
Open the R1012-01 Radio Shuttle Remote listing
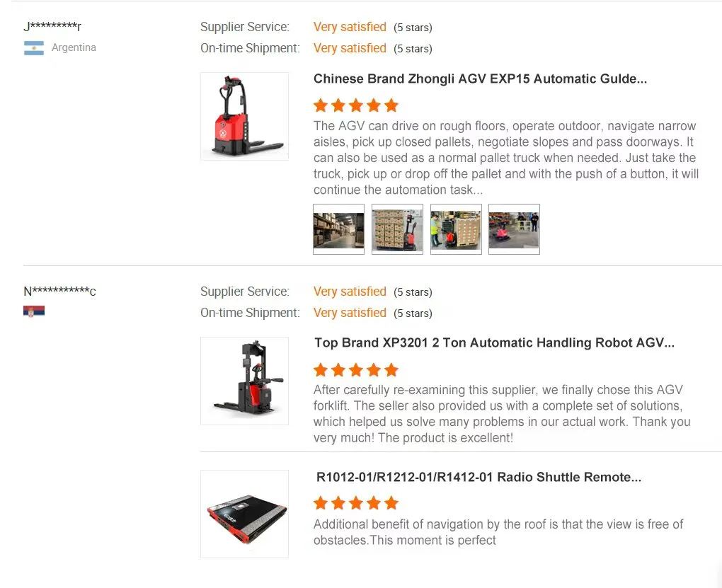pyautogui.click(x=479, y=477)
